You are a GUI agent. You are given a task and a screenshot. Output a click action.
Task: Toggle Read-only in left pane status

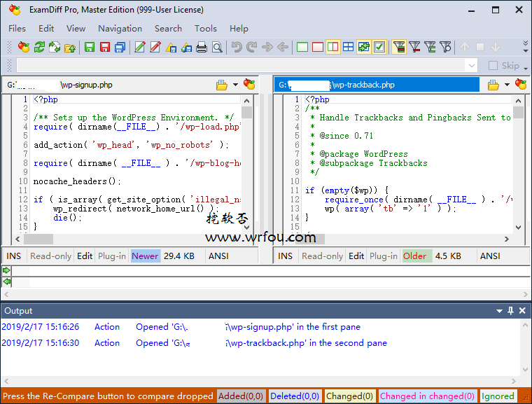click(50, 256)
